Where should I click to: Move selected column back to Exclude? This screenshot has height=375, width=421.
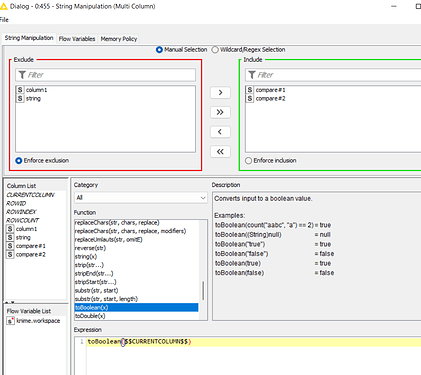click(x=220, y=132)
